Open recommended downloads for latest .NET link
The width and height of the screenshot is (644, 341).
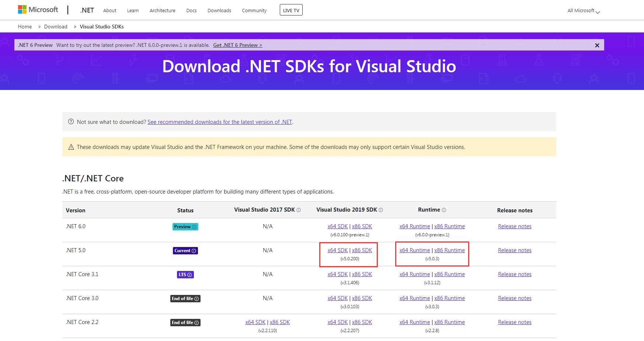click(x=220, y=122)
